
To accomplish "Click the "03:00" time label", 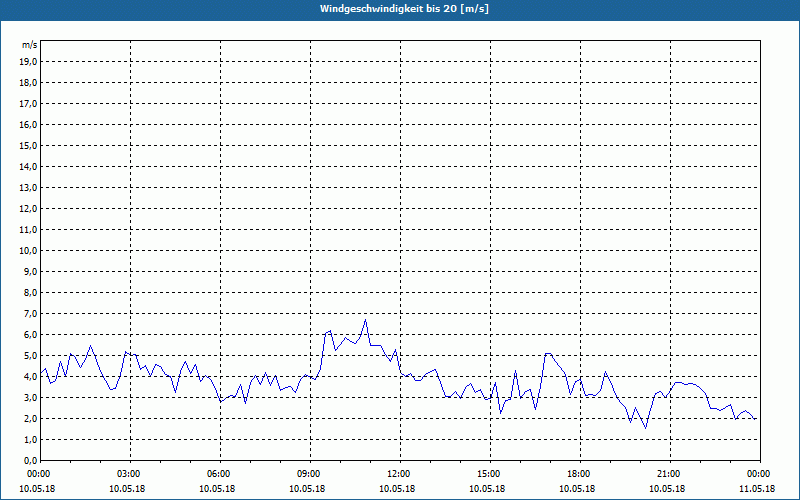I will pos(131,474).
